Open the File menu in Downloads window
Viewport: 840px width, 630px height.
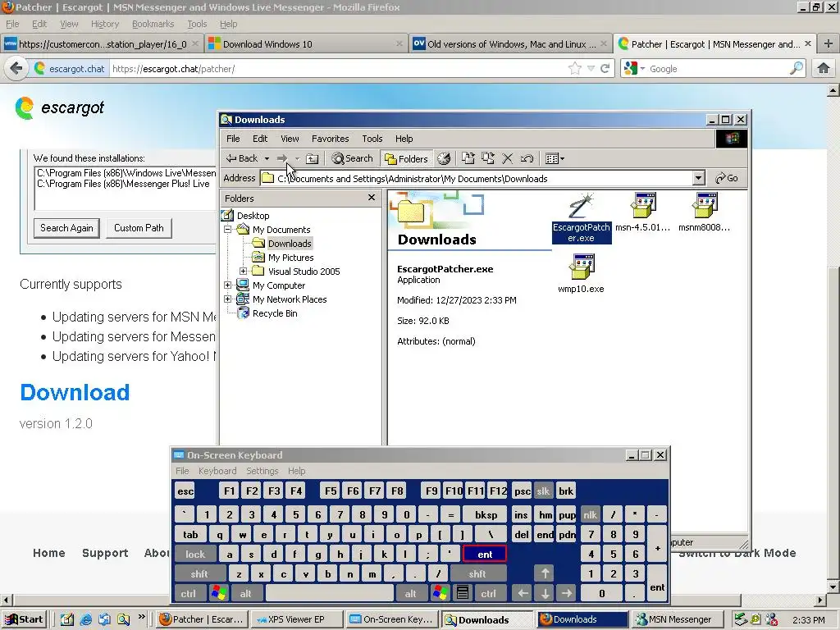[233, 139]
